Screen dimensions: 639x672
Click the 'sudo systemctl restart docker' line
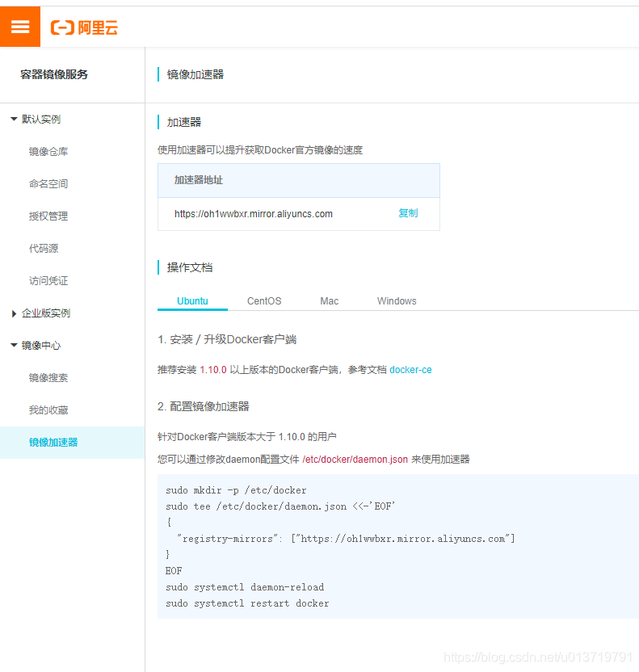point(247,603)
